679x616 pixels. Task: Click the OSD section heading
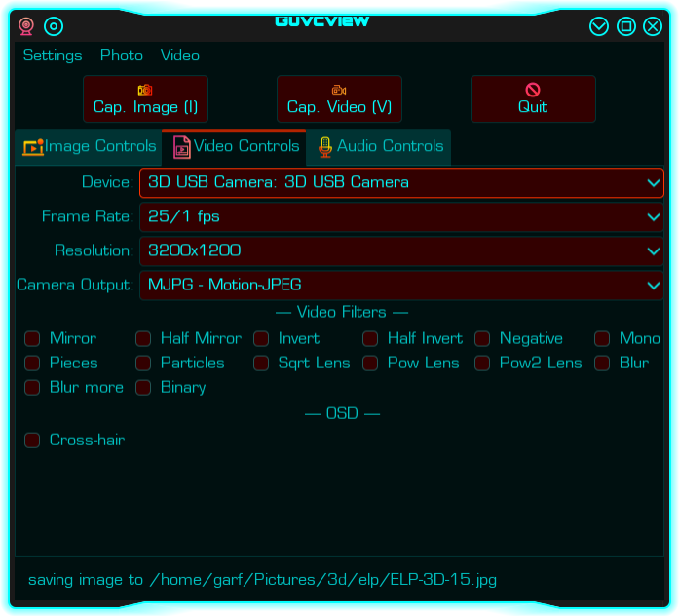click(x=342, y=413)
